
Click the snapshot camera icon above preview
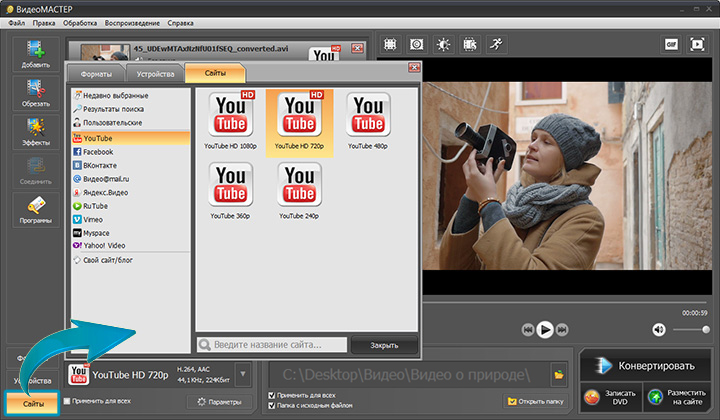click(416, 45)
